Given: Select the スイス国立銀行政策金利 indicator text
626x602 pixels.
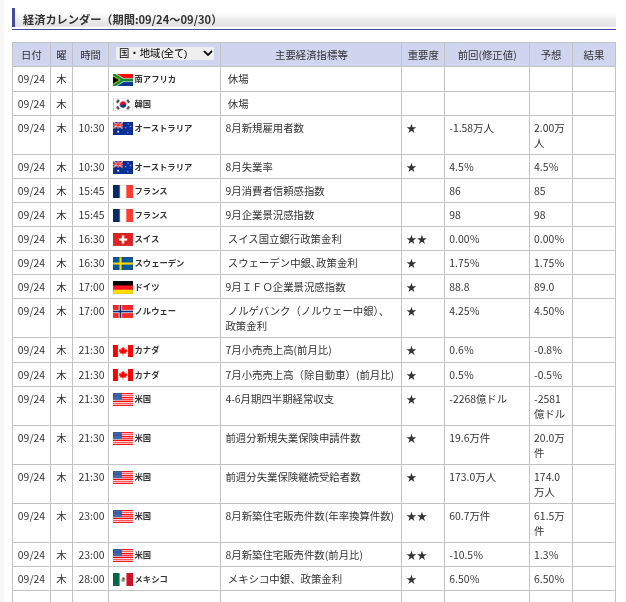Looking at the screenshot, I should [x=285, y=240].
